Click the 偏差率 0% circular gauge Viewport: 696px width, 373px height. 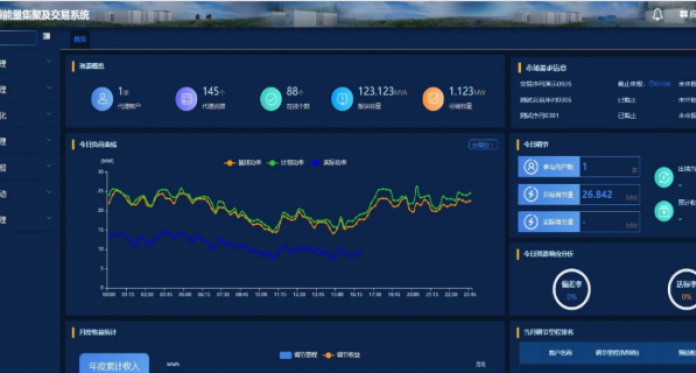tap(571, 289)
